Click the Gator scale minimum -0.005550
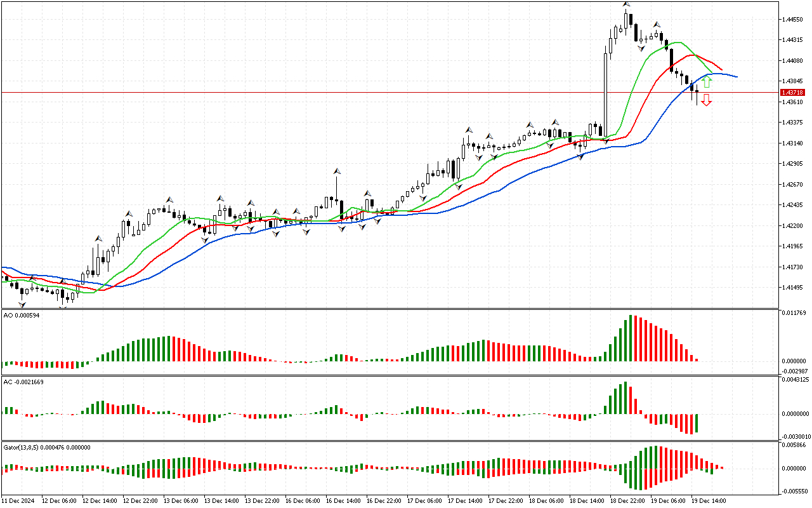Viewport: 812px width, 508px height. tap(795, 491)
